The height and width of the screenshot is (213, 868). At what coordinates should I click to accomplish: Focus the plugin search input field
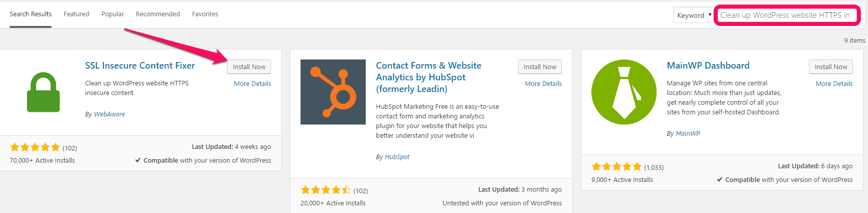(x=786, y=15)
